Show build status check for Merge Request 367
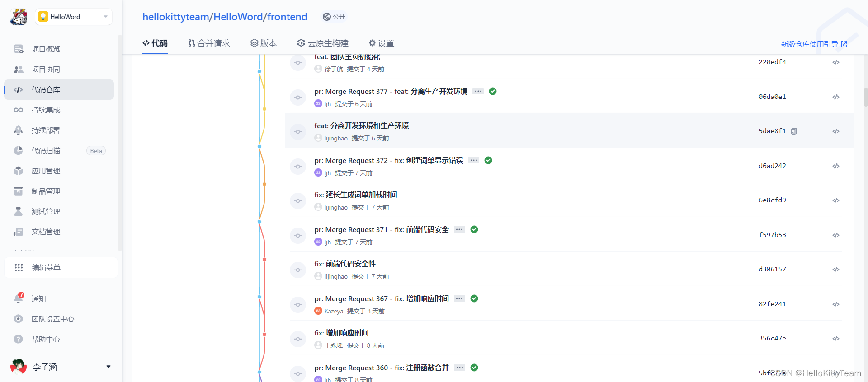 point(474,298)
